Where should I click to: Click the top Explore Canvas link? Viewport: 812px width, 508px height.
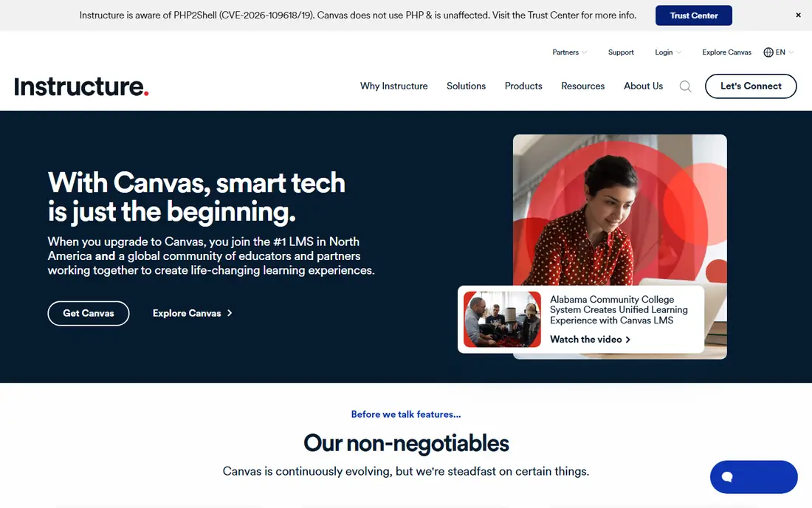[726, 52]
